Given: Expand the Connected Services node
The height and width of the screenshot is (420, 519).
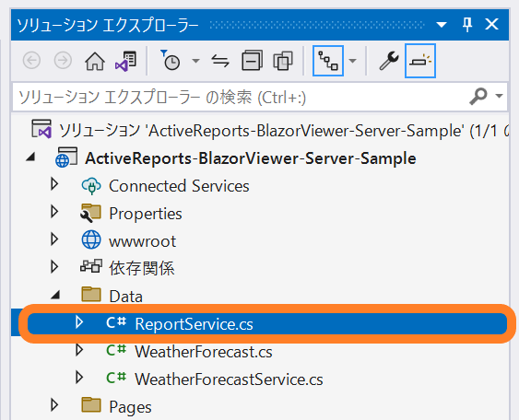Looking at the screenshot, I should [x=54, y=184].
